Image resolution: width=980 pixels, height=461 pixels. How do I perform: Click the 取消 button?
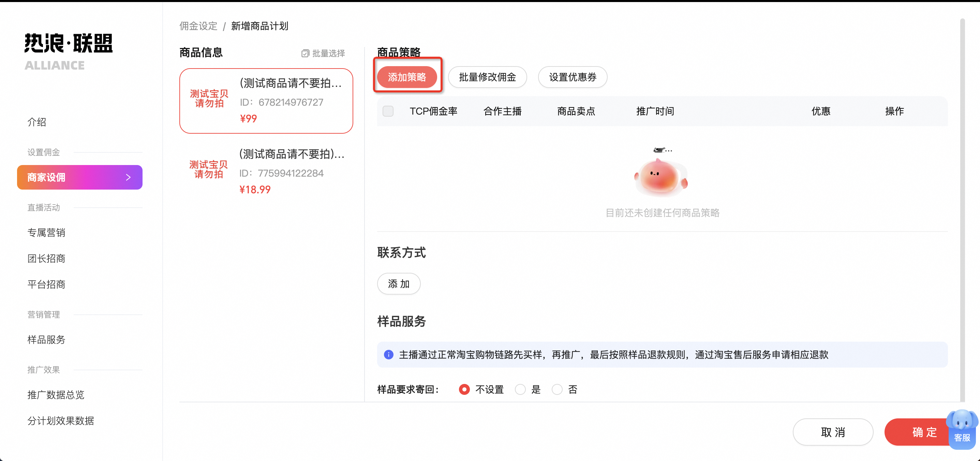coord(833,432)
